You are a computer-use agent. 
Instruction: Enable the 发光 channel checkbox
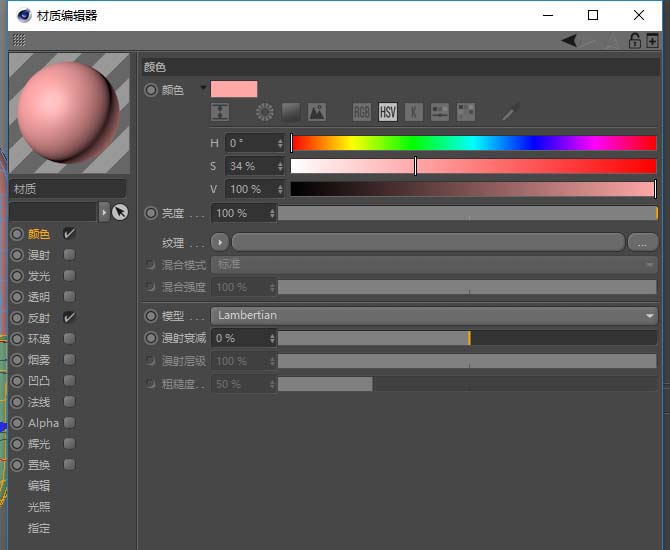point(69,275)
